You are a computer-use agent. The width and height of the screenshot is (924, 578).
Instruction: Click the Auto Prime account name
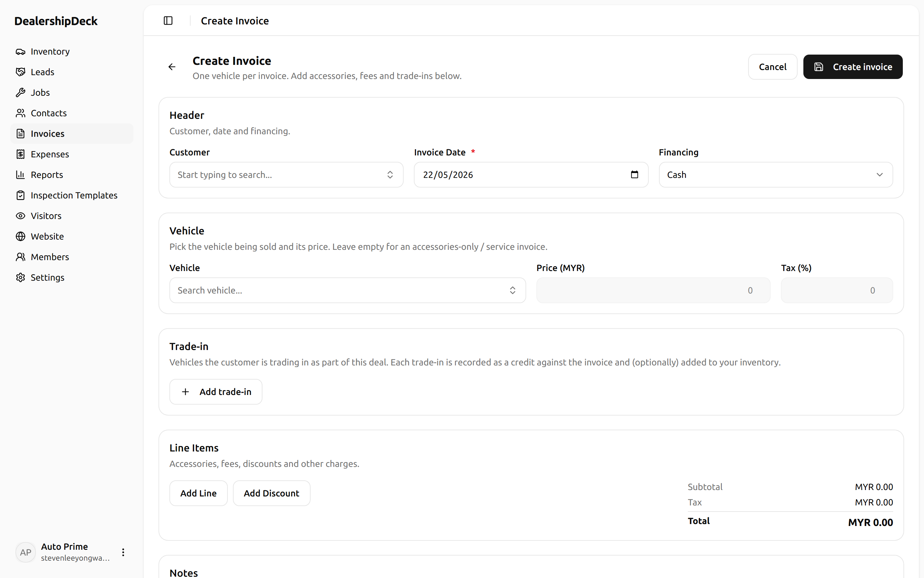point(64,547)
